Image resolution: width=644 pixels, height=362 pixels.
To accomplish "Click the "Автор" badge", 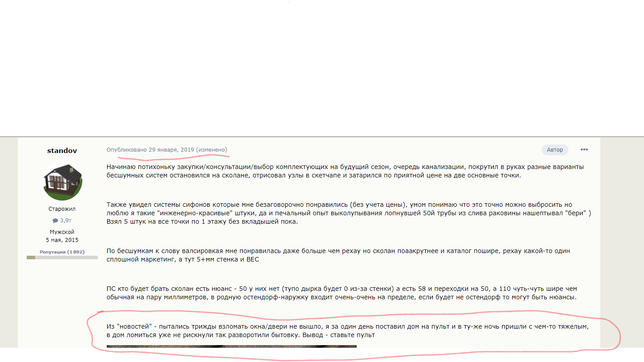I will coord(555,150).
